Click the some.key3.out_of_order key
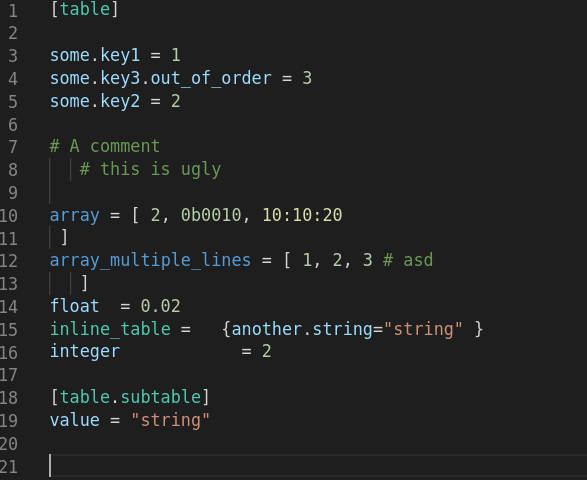This screenshot has width=587, height=480. 161,79
